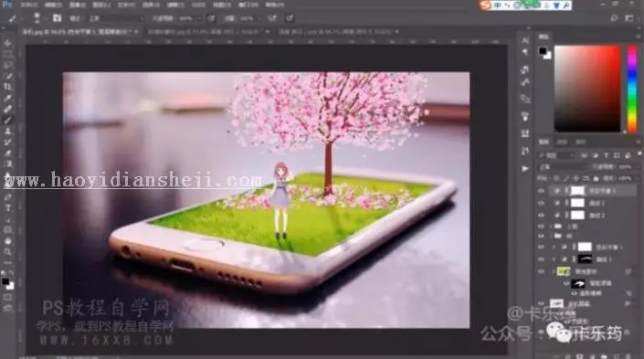Filter layers by shape layers icon
Image resolution: width=644 pixels, height=359 pixels.
click(617, 155)
